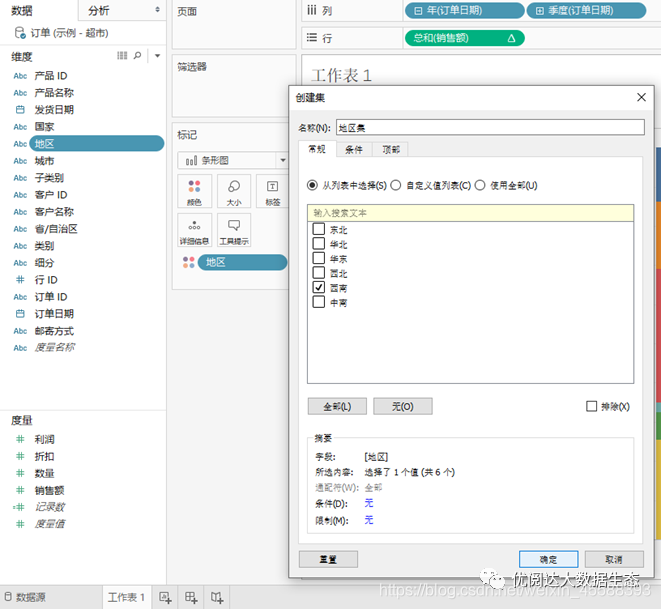Select the 城市 dimension field
661x609 pixels.
click(44, 161)
